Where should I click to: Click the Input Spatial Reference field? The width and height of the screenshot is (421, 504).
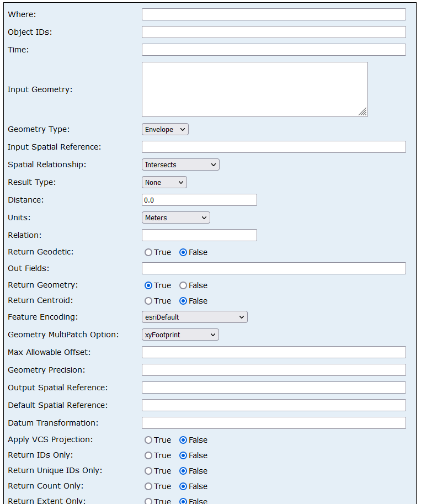pyautogui.click(x=274, y=147)
